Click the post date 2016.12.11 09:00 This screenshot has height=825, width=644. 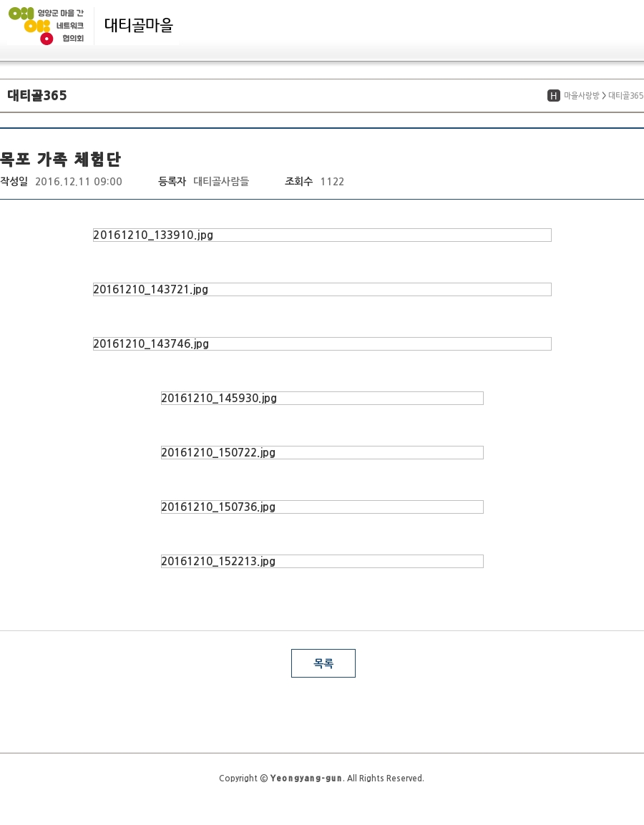point(79,182)
